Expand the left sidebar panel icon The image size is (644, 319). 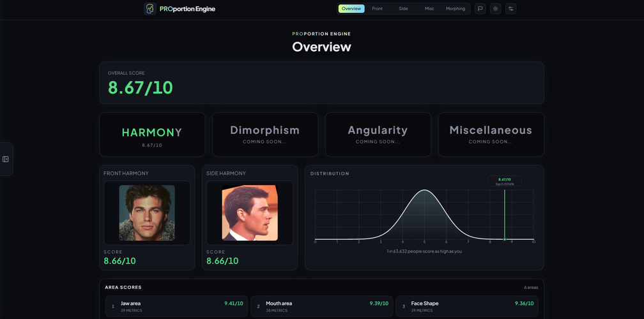coord(6,159)
